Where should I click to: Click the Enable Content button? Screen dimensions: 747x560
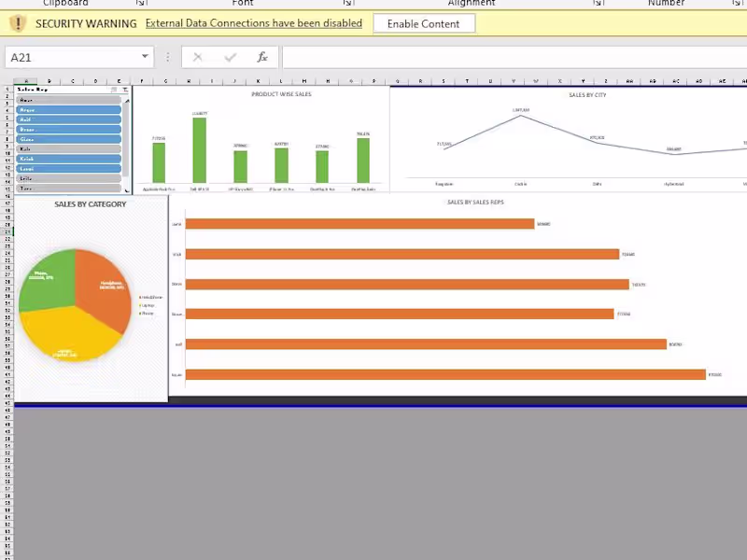coord(424,24)
